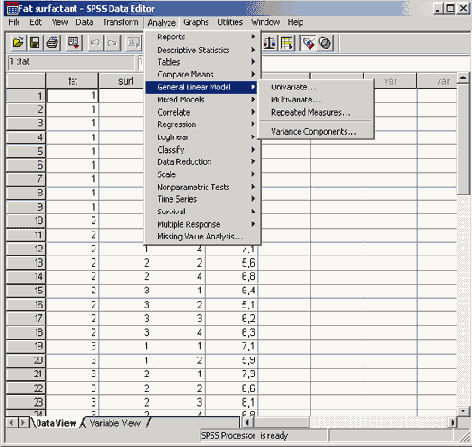Viewport: 472px width, 447px height.
Task: Choose Variance Components from the submenu
Action: [316, 132]
